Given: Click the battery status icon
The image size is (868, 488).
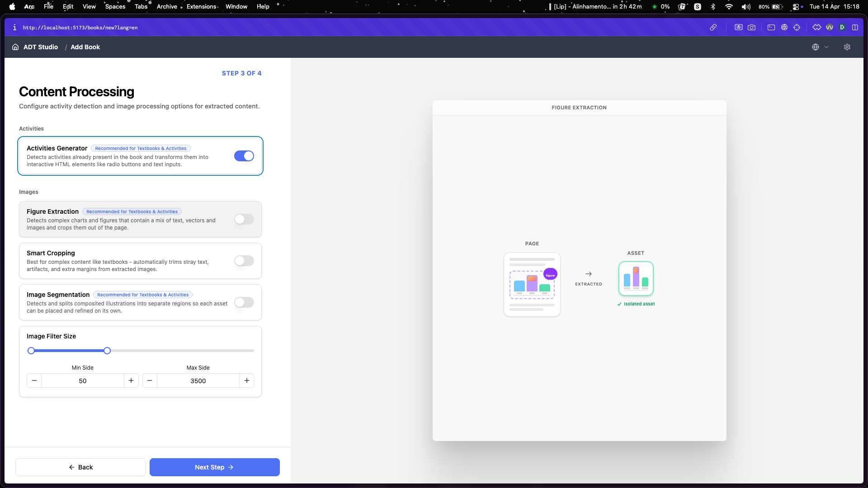Looking at the screenshot, I should pos(777,6).
